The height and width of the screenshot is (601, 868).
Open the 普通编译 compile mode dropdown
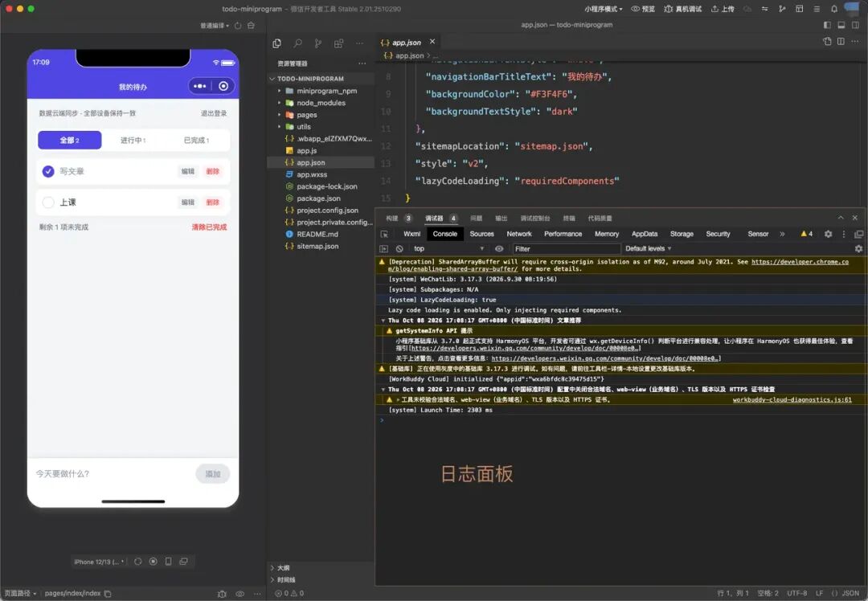coord(215,26)
